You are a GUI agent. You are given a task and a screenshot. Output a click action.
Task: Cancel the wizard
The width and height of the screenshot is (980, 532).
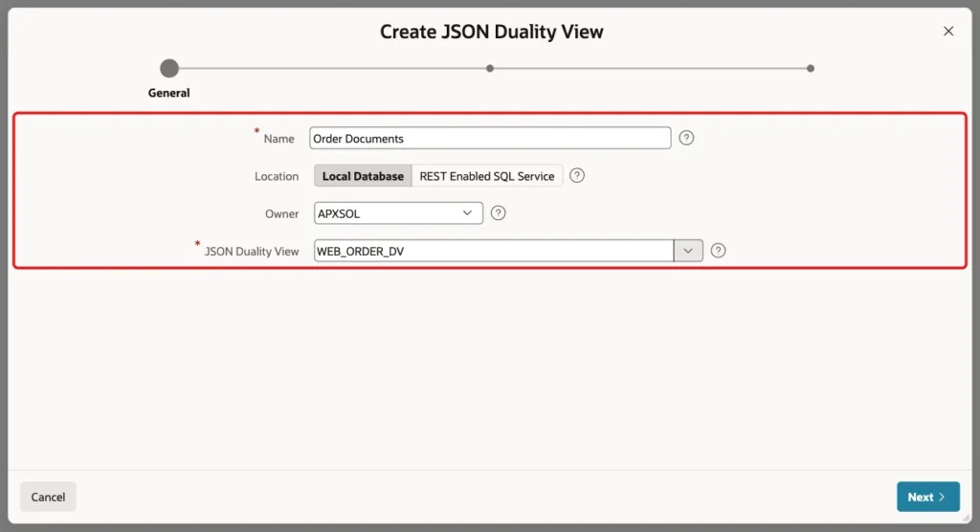[x=48, y=497]
